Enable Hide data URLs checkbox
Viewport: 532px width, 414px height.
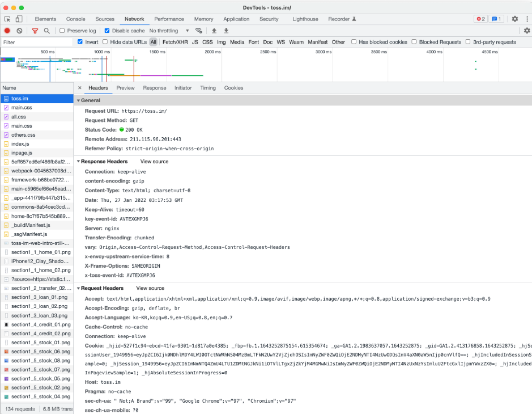(x=105, y=41)
